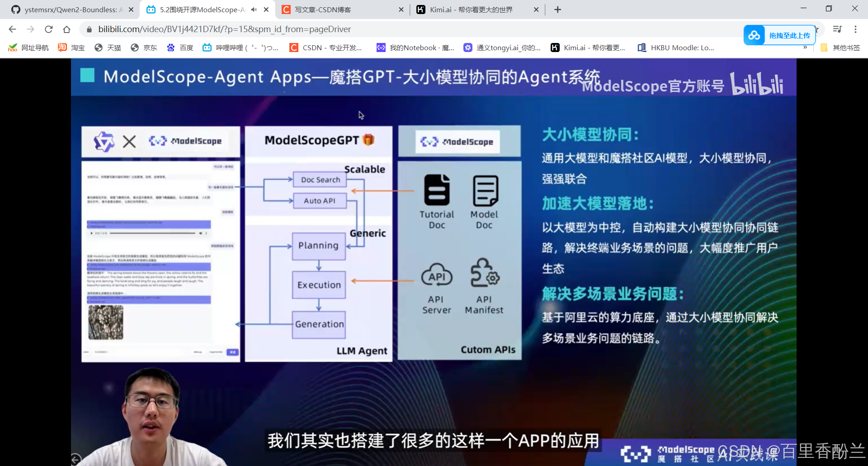
Task: Open a new browser tab
Action: 558,10
